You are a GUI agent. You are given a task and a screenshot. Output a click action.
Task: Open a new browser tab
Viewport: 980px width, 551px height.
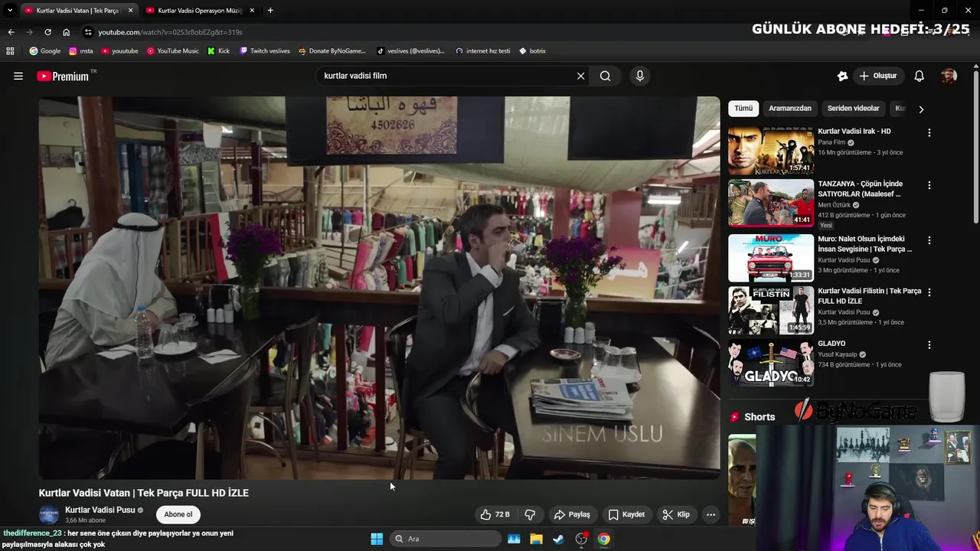point(270,11)
